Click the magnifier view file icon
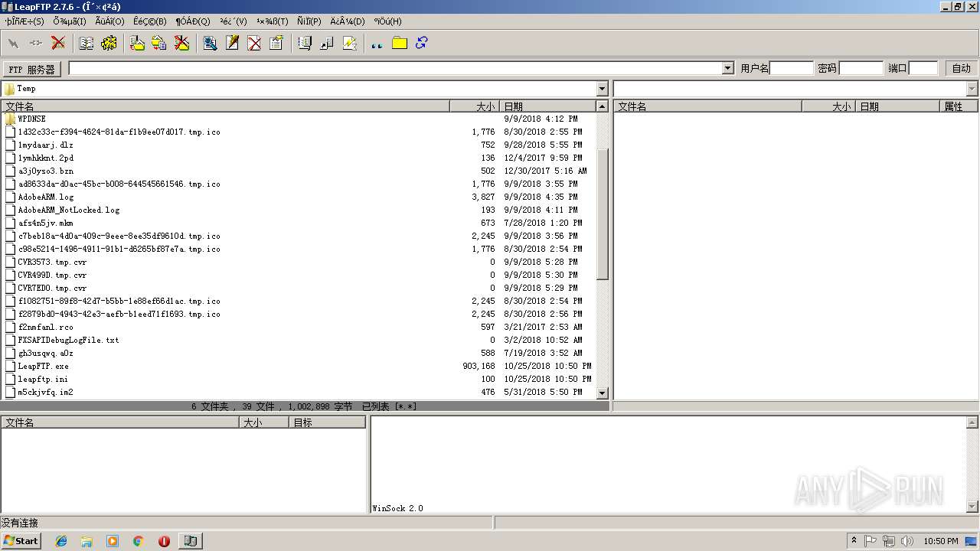 211,44
